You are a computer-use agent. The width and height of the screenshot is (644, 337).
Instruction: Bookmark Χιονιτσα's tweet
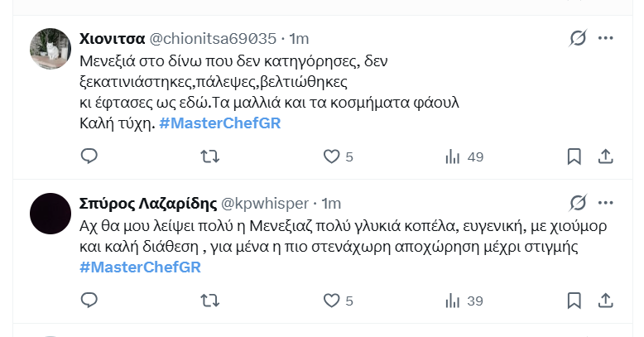coord(574,156)
